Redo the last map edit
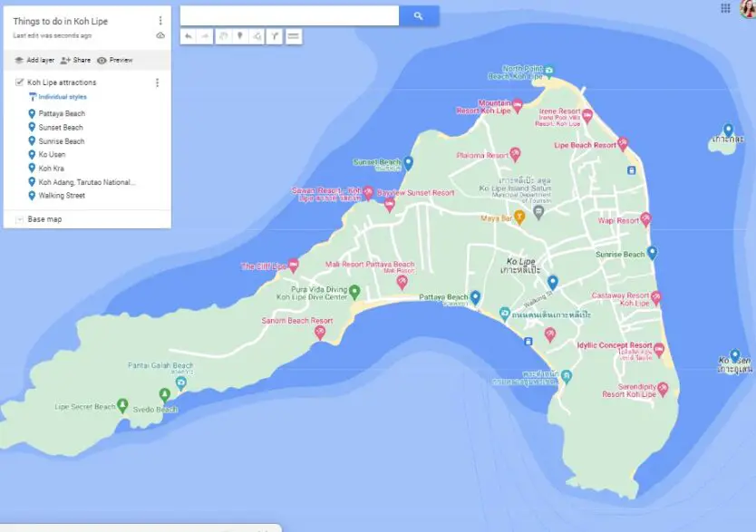Screen dimensions: 756x532 (x=203, y=37)
